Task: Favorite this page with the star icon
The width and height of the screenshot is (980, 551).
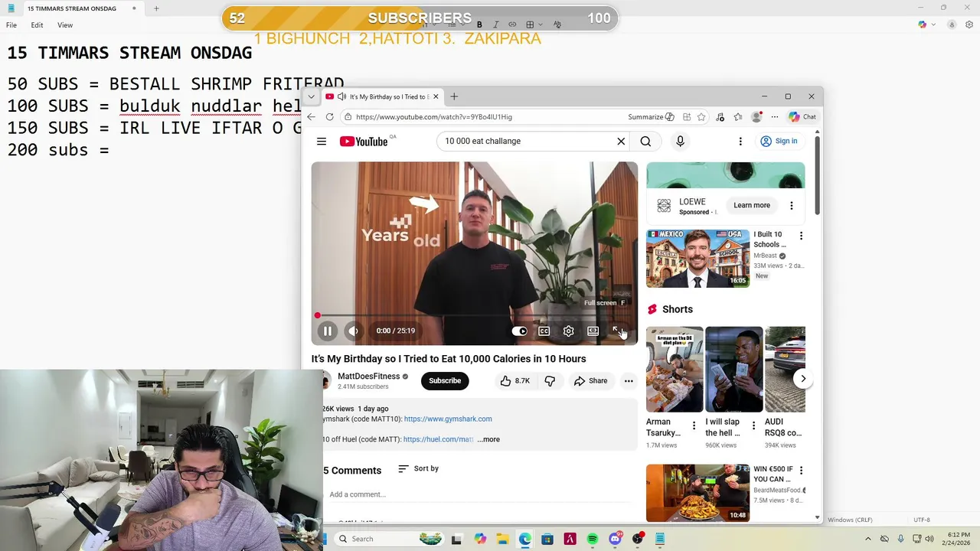Action: click(701, 117)
